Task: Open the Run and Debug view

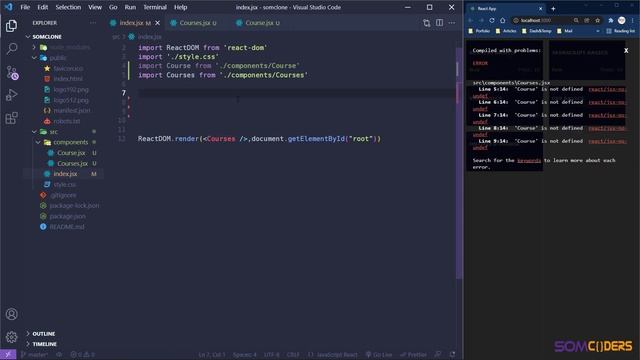Action: pos(11,95)
